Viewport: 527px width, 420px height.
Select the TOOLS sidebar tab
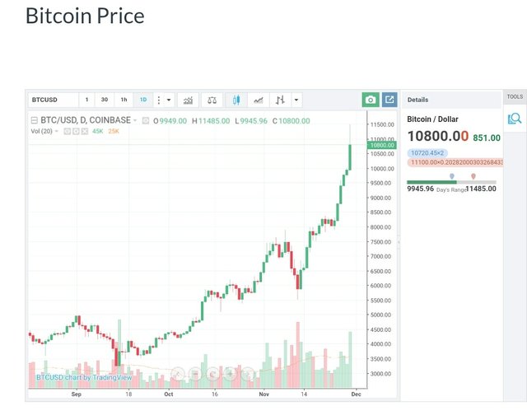[x=515, y=97]
